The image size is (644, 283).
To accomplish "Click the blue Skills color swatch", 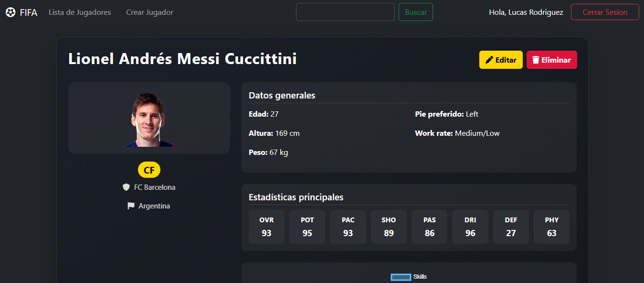I will [400, 277].
